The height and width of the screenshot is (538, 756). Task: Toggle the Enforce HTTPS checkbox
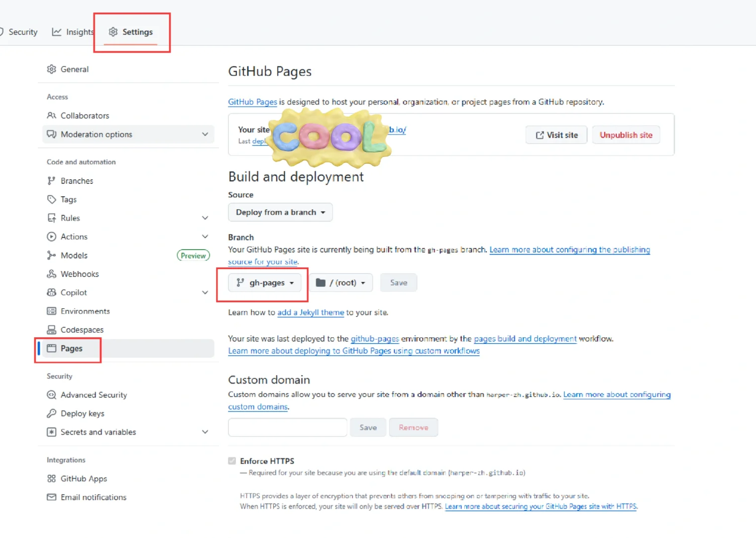pyautogui.click(x=232, y=461)
